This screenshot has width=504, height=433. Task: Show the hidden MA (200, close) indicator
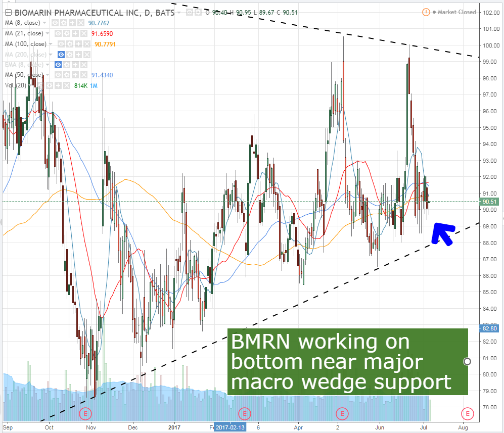point(61,55)
